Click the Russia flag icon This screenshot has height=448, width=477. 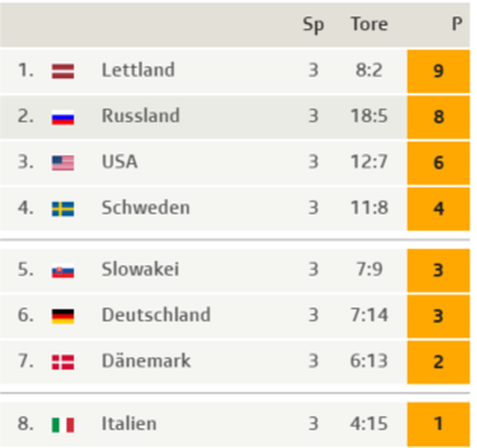point(63,117)
